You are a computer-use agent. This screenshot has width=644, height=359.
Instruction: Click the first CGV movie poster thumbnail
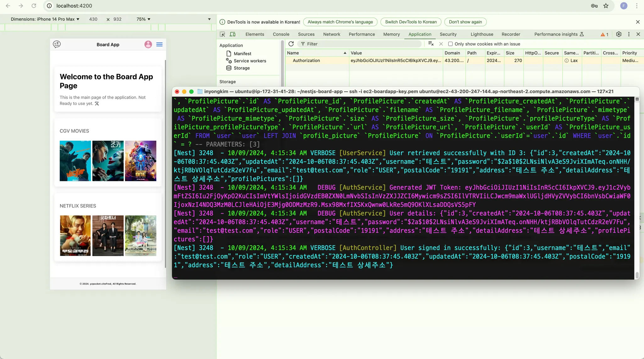coord(75,161)
